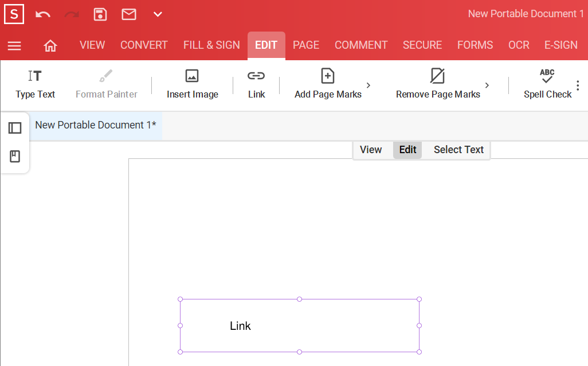Activate the Type Text tool
588x366 pixels.
coord(36,84)
